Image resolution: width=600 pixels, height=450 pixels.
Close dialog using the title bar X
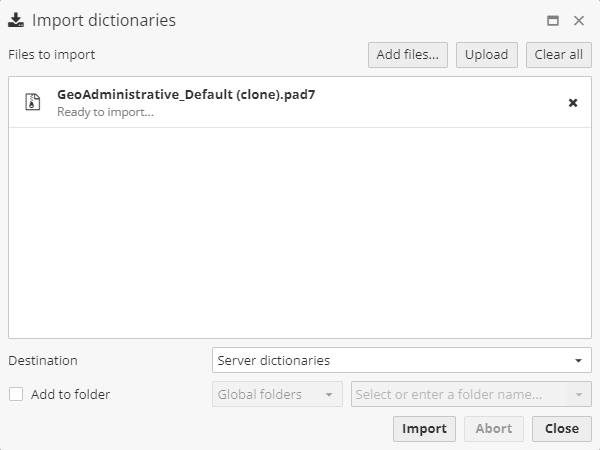tap(579, 20)
